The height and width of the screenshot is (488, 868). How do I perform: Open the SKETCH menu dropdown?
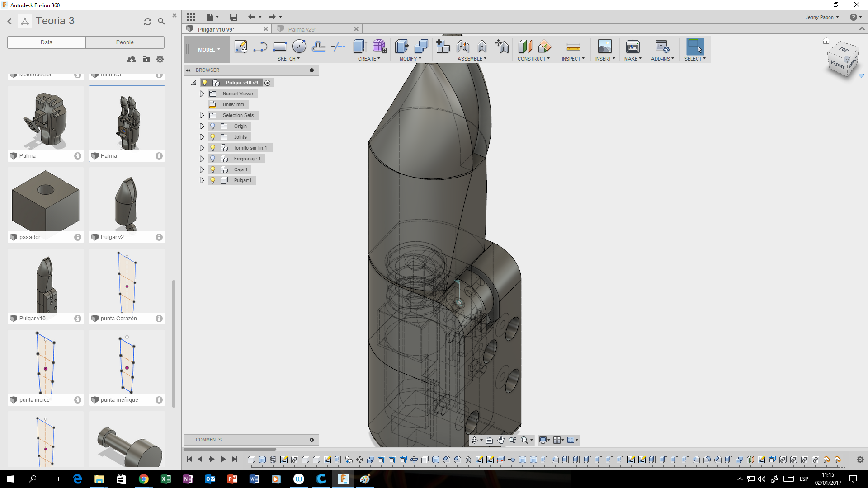[288, 59]
